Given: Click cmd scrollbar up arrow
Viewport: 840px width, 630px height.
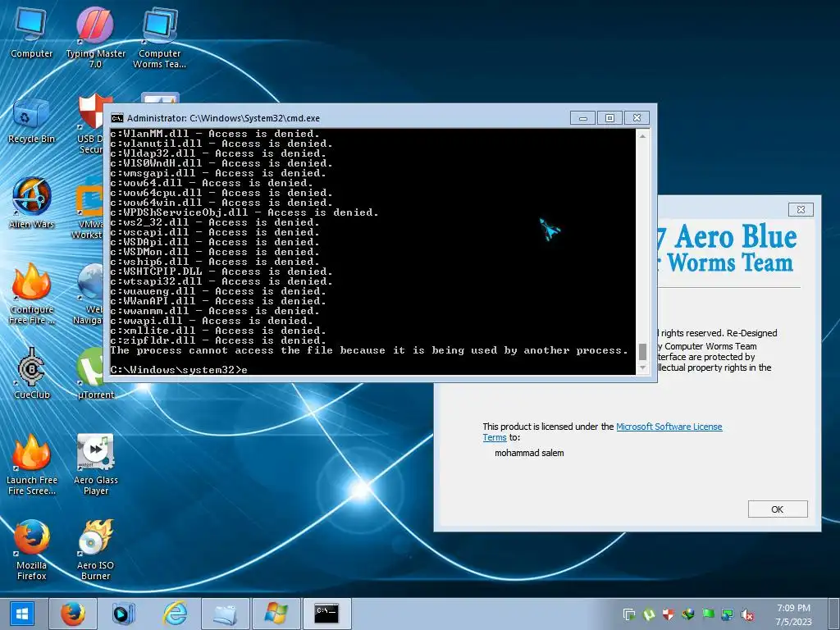Looking at the screenshot, I should click(x=642, y=136).
